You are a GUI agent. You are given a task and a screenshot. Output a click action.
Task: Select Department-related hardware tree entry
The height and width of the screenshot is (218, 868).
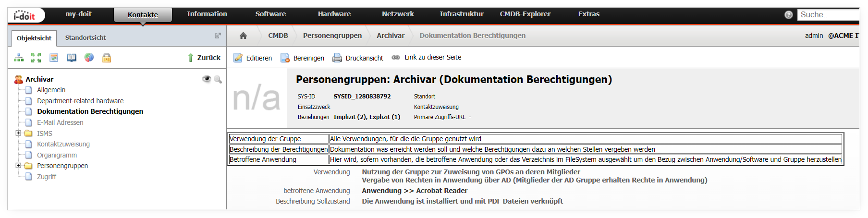80,101
